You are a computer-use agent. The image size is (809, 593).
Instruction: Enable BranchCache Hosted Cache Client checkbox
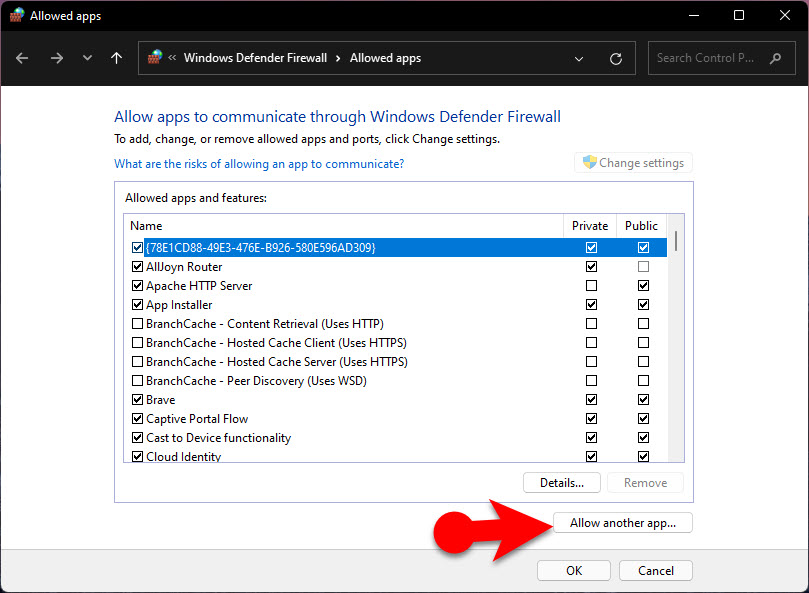point(137,343)
